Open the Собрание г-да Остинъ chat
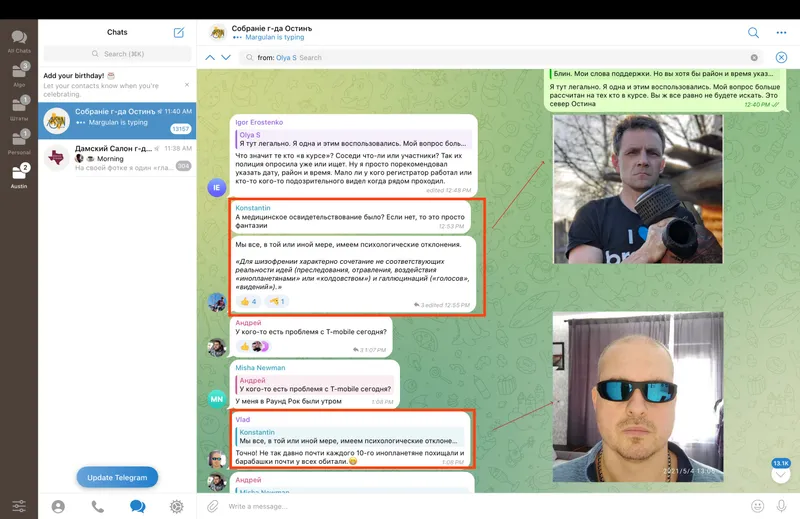Screen dimensions: 800x519 point(117,120)
